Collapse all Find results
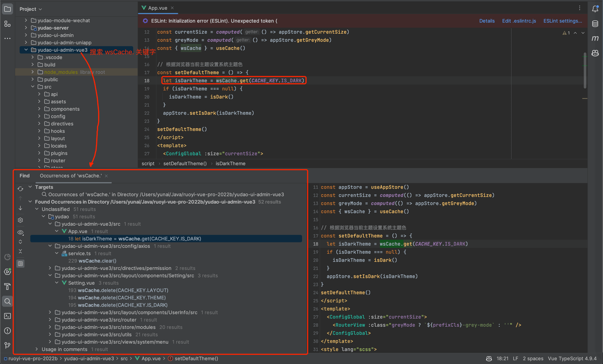 (20, 252)
